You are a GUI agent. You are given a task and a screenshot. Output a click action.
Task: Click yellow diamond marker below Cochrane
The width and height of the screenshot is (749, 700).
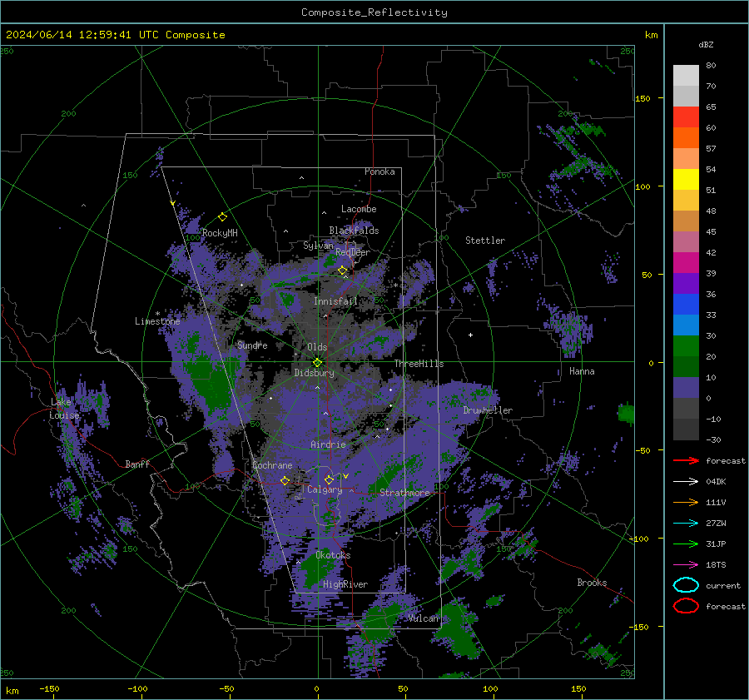(x=285, y=480)
